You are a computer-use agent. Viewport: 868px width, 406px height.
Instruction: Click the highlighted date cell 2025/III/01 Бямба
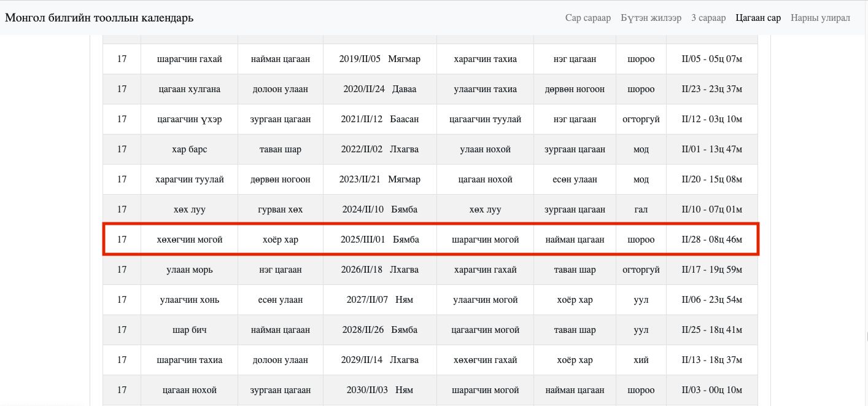coord(379,240)
